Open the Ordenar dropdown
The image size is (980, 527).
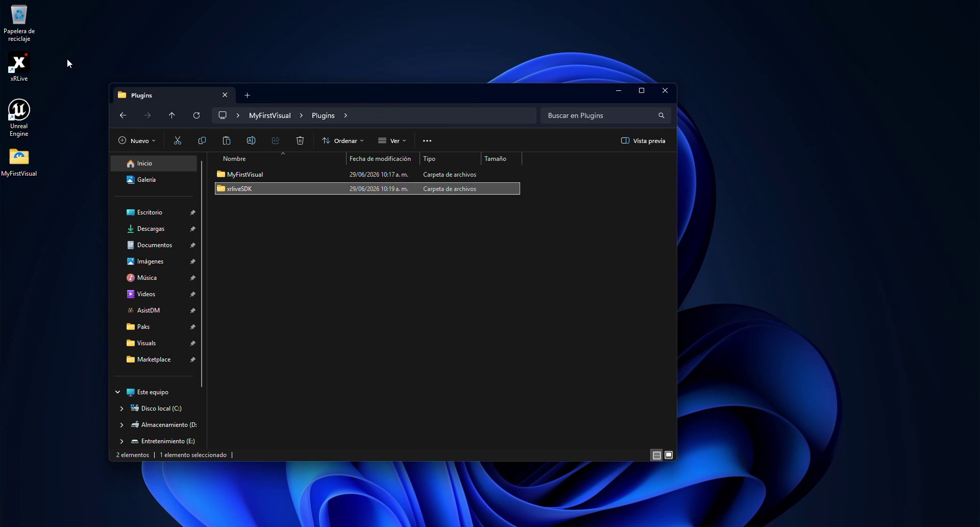pos(343,140)
